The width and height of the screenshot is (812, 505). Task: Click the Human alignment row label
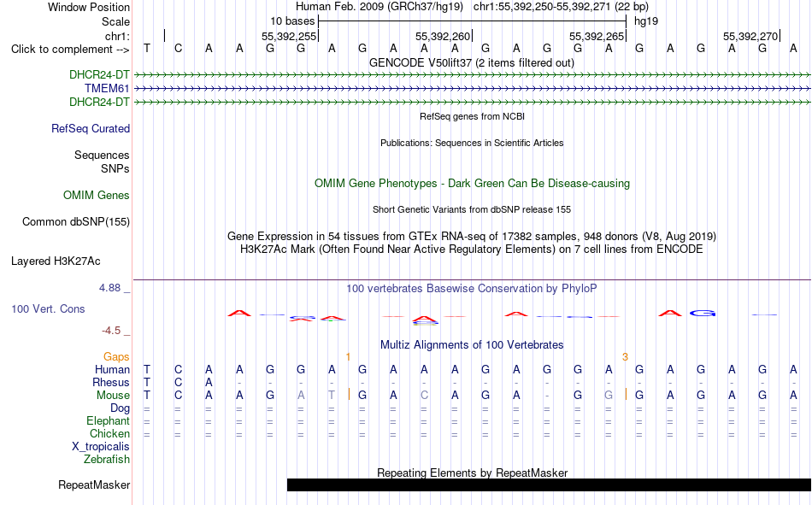tap(112, 369)
